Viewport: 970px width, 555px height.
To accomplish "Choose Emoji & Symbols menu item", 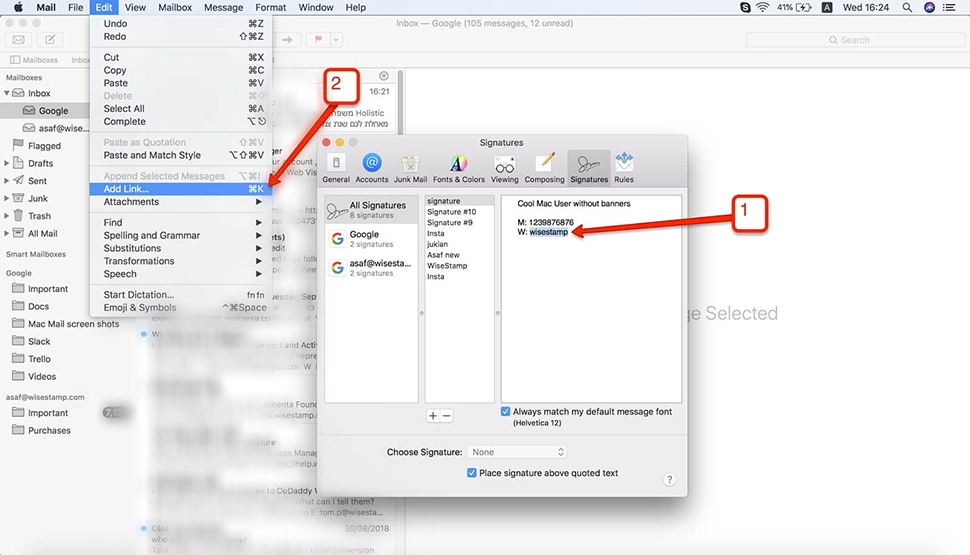I will pos(181,308).
